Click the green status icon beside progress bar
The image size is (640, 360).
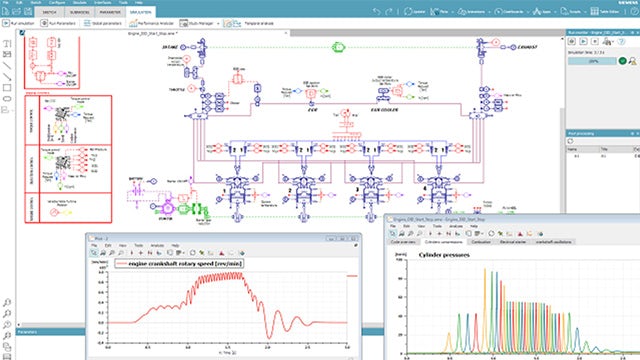pos(622,61)
